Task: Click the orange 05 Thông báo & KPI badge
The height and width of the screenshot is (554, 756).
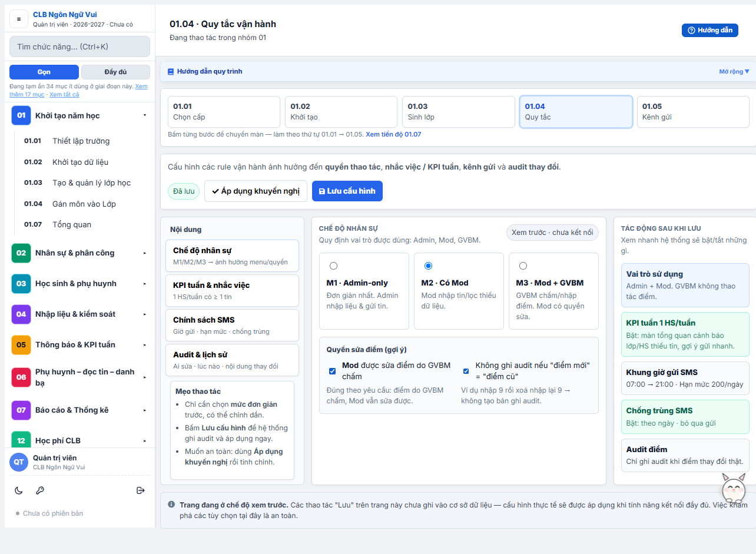Action: 21,345
